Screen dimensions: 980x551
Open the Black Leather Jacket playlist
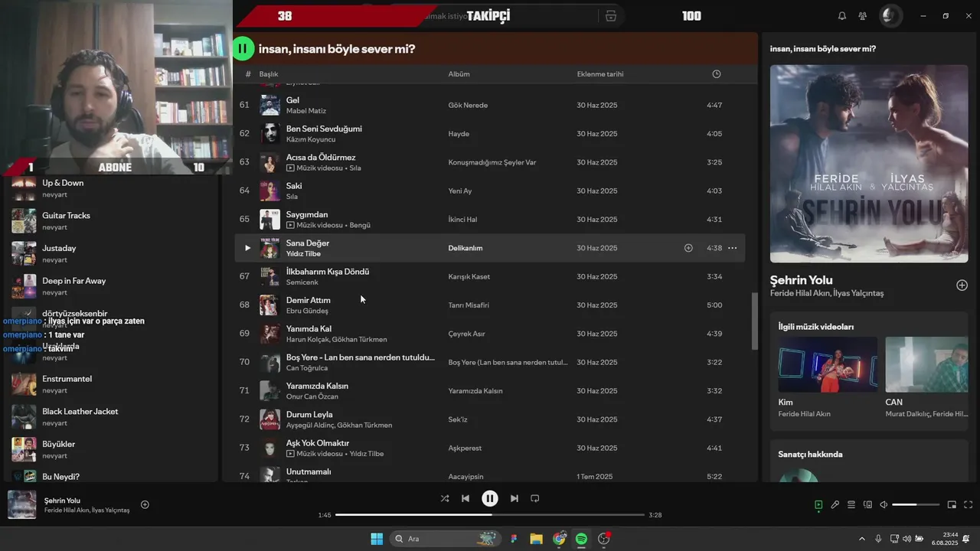pos(80,412)
